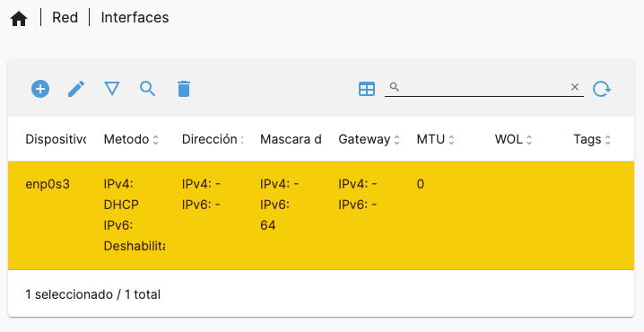
Task: Sort by the Dirección column header
Action: [x=213, y=139]
